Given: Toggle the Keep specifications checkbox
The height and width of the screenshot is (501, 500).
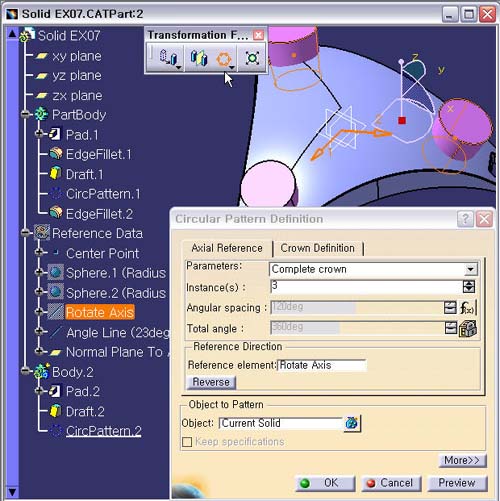Looking at the screenshot, I should click(x=187, y=442).
